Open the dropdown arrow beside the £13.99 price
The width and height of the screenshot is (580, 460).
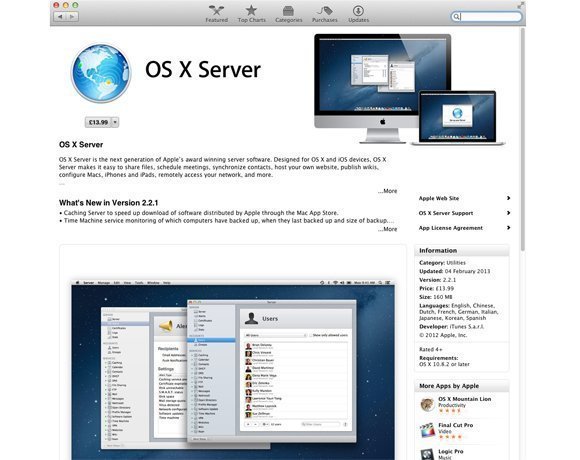tap(115, 122)
